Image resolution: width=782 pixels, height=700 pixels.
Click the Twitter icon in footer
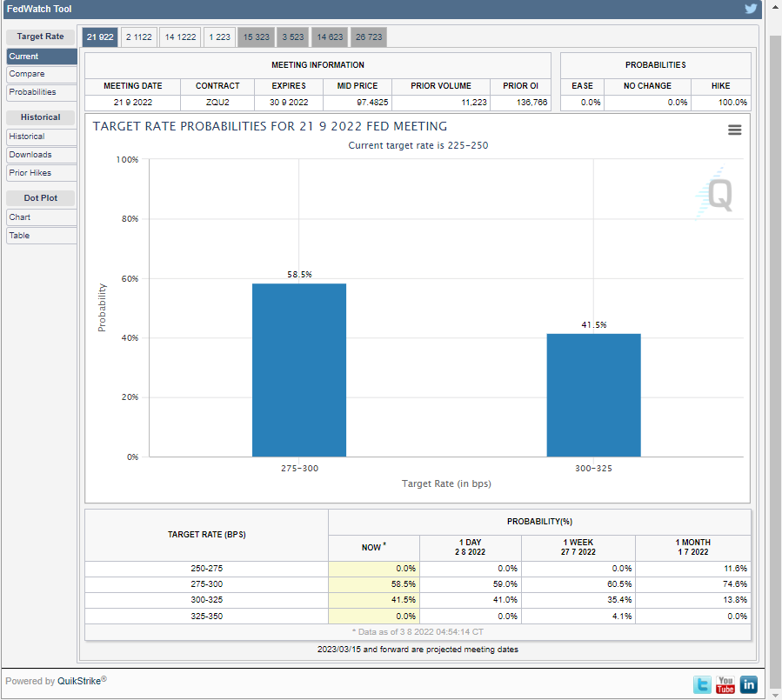point(702,684)
